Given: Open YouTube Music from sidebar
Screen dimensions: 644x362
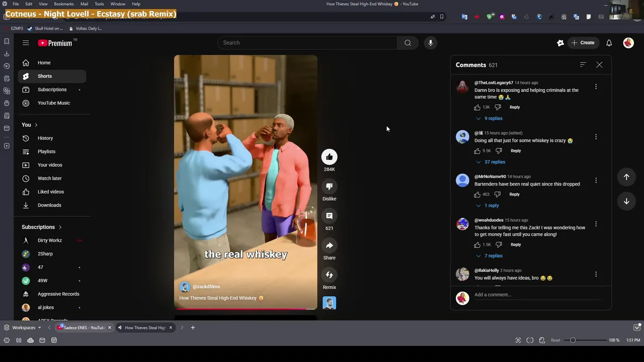Looking at the screenshot, I should tap(52, 103).
